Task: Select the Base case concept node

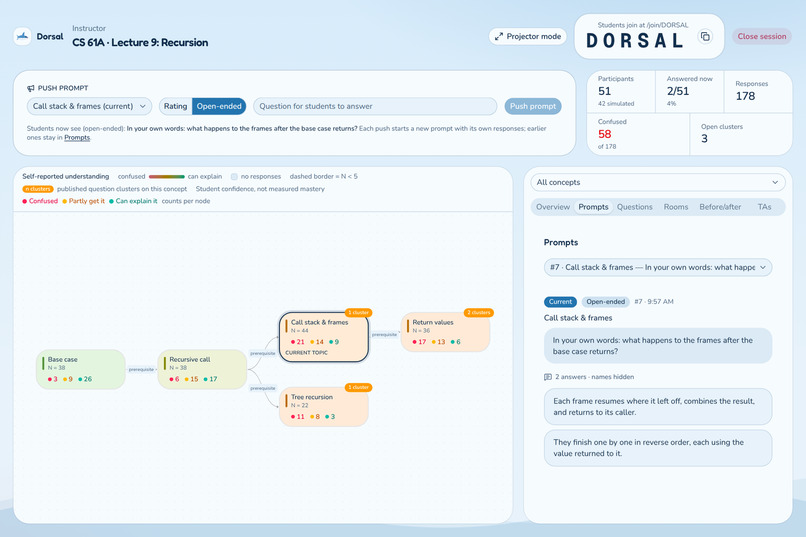Action: click(x=81, y=369)
